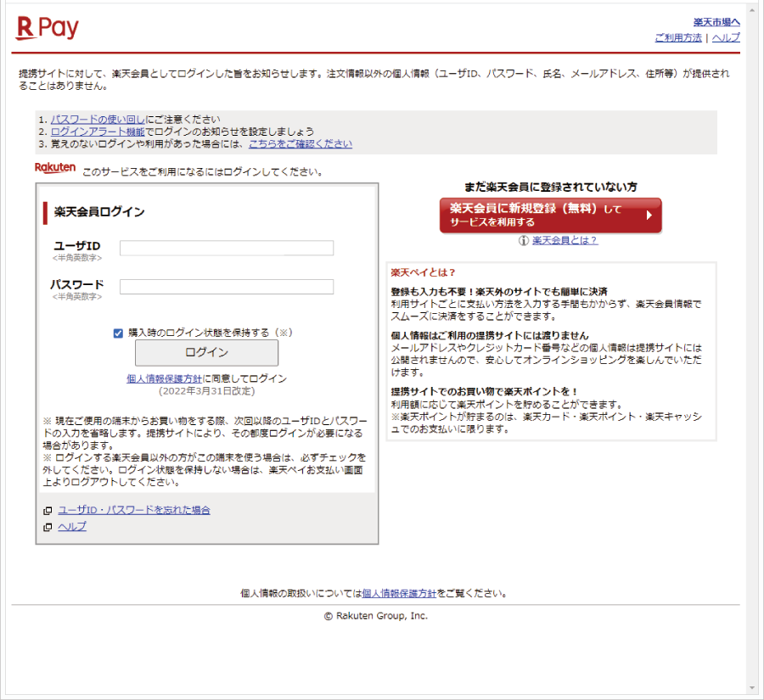Click the Rakuten logo above login box
The image size is (764, 700).
(x=55, y=167)
